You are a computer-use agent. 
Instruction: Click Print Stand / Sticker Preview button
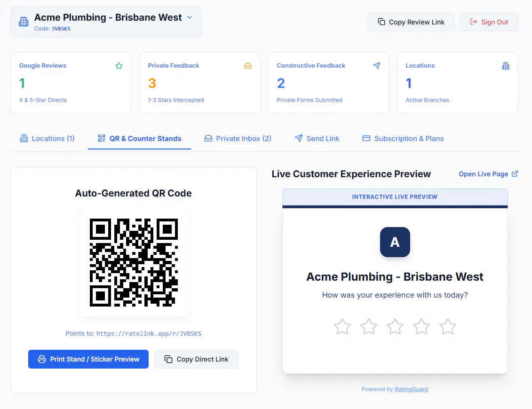click(x=88, y=359)
